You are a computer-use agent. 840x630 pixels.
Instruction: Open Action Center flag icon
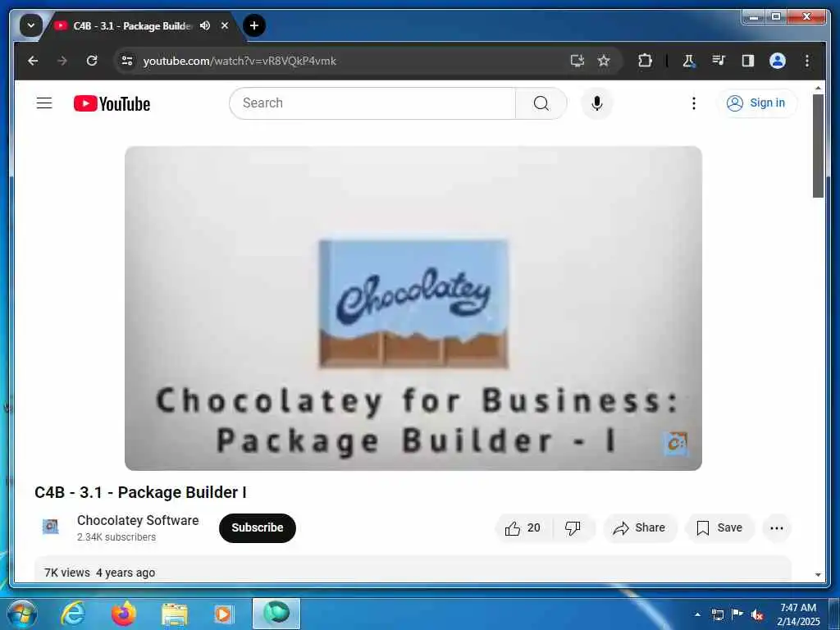pos(737,614)
